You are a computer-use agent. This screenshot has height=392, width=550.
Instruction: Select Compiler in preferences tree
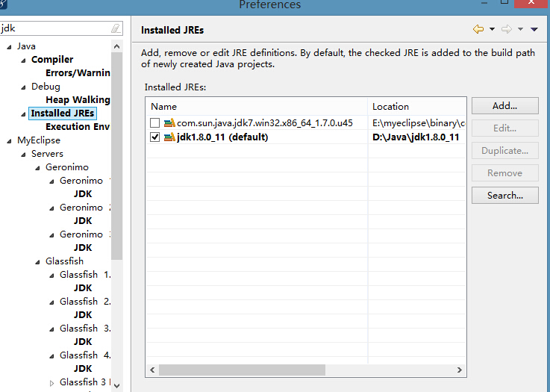(x=52, y=59)
